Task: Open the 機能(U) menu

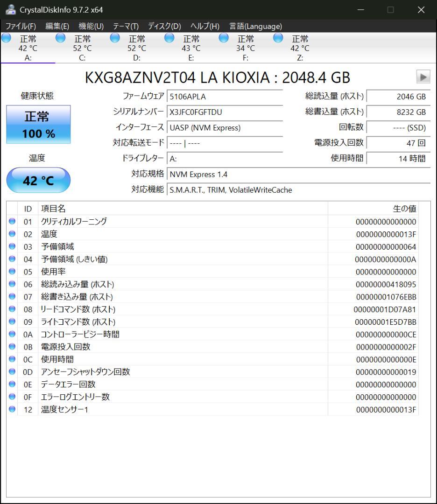Action: click(91, 26)
